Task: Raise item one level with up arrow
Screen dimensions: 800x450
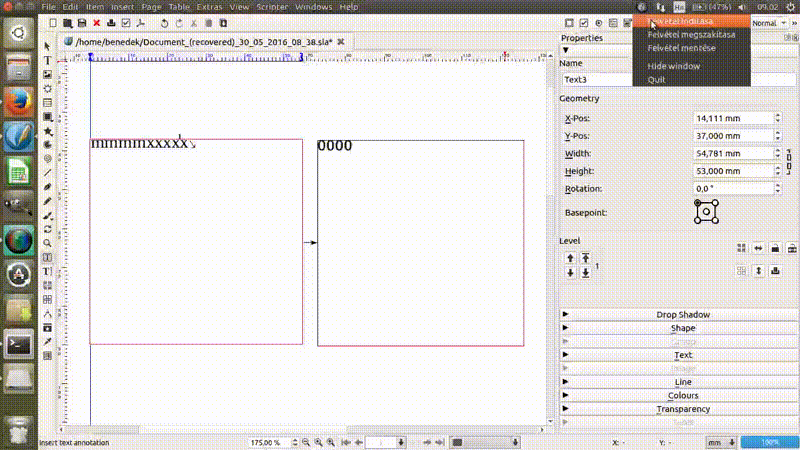Action: click(570, 258)
